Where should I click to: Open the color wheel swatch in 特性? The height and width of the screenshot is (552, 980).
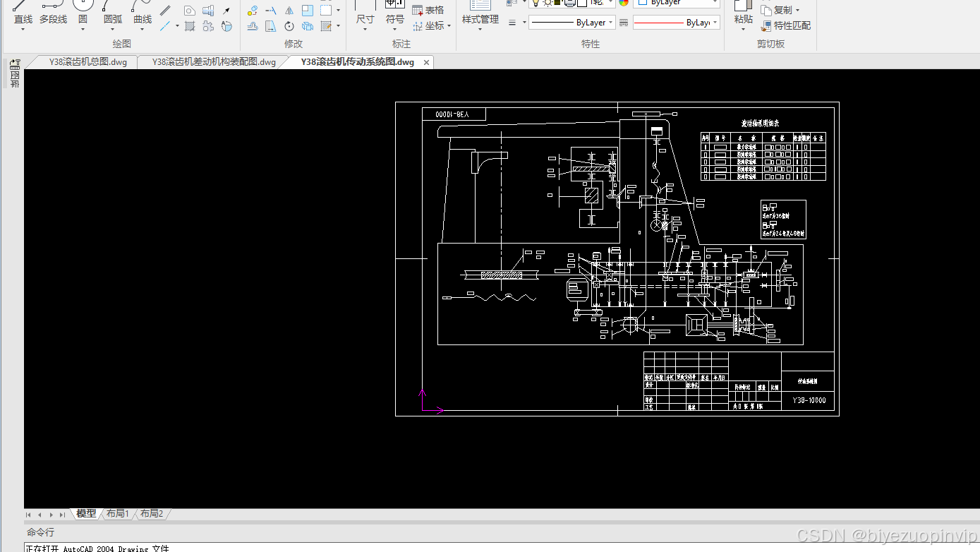pos(624,3)
